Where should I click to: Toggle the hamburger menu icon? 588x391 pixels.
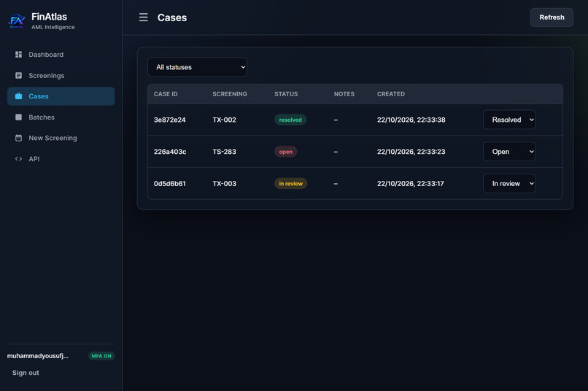(x=143, y=18)
